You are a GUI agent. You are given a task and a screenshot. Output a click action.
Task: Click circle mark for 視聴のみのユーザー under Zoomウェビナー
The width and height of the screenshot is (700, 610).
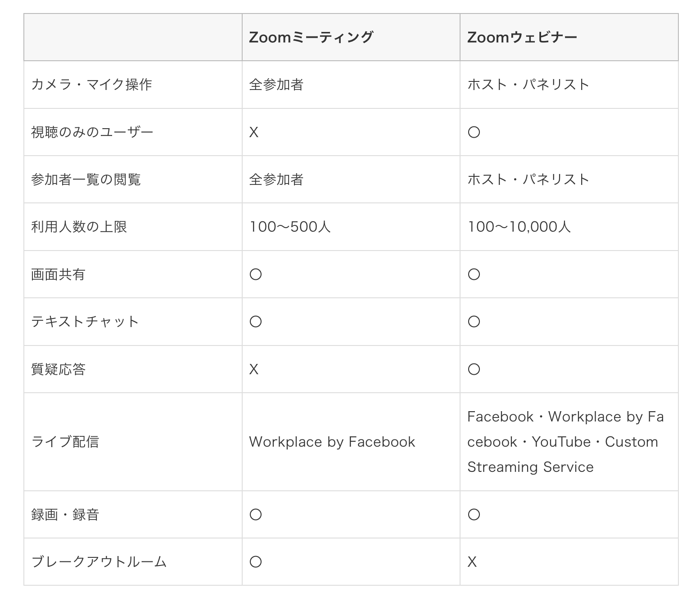point(474,132)
